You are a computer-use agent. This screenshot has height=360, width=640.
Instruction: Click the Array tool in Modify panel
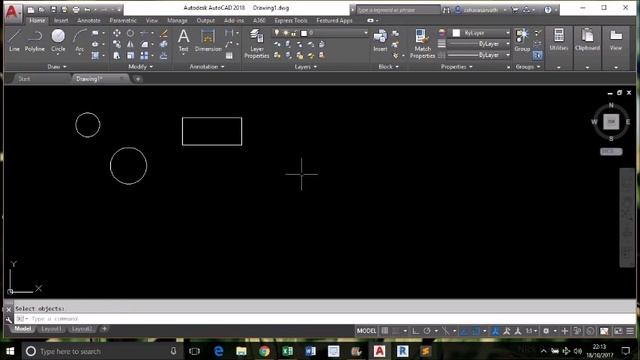(144, 56)
